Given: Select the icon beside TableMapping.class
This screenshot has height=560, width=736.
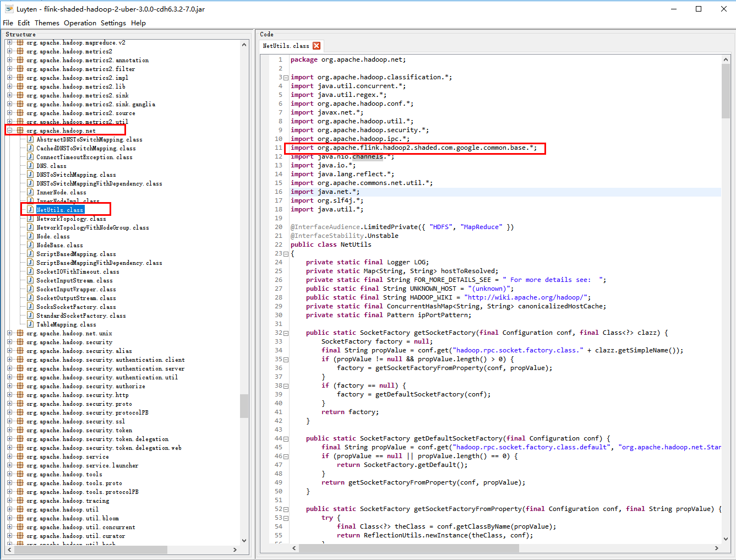Looking at the screenshot, I should point(29,324).
